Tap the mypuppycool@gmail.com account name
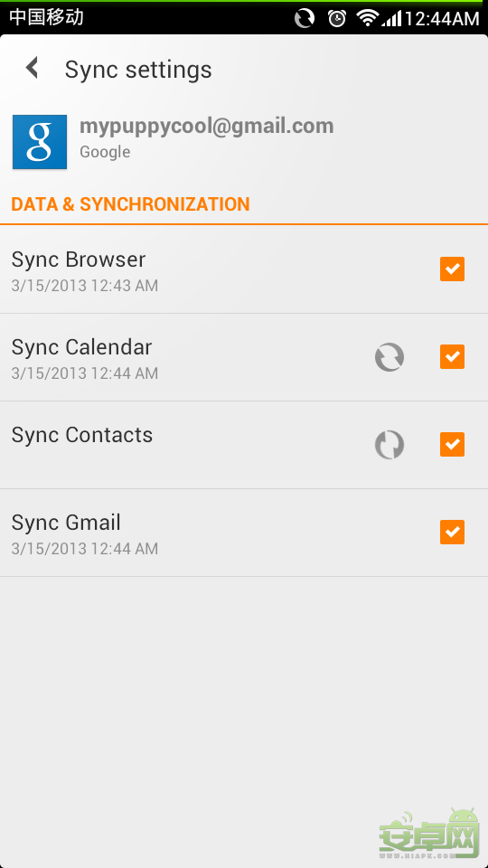Viewport: 488px width, 868px height. tap(207, 127)
